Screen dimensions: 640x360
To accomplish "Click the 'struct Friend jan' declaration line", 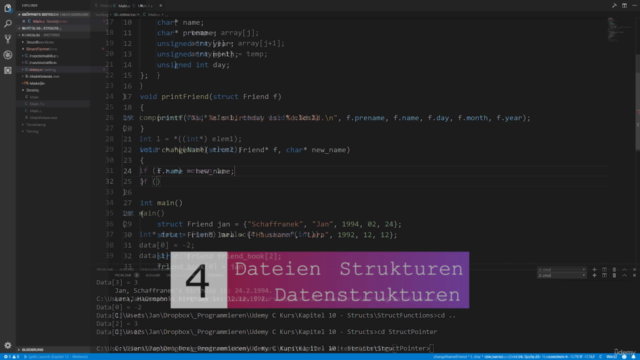I will point(279,224).
